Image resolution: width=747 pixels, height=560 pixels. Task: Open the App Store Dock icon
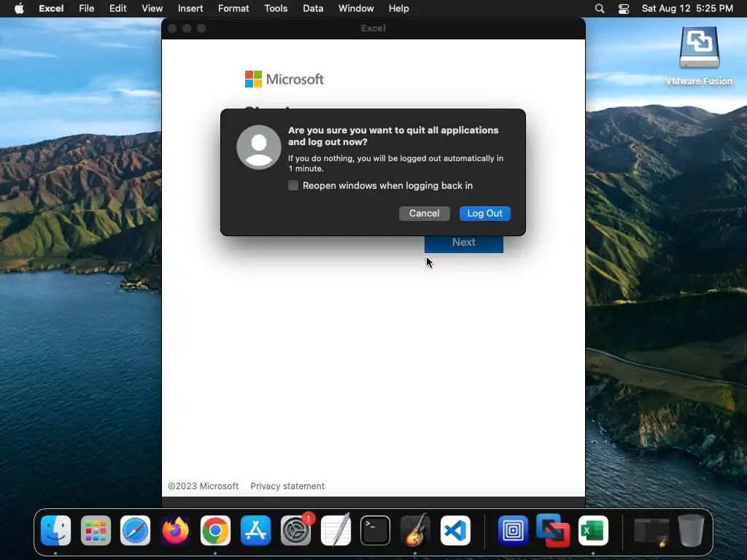coord(255,531)
